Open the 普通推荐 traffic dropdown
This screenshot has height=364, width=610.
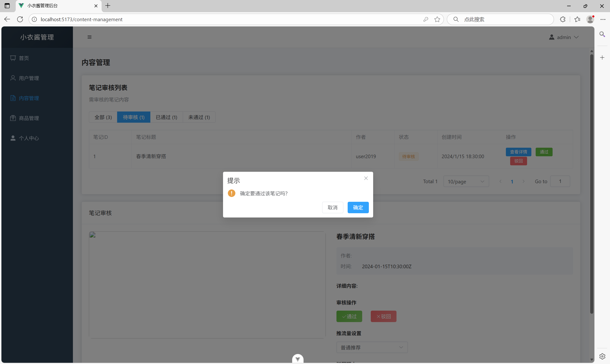pos(372,347)
